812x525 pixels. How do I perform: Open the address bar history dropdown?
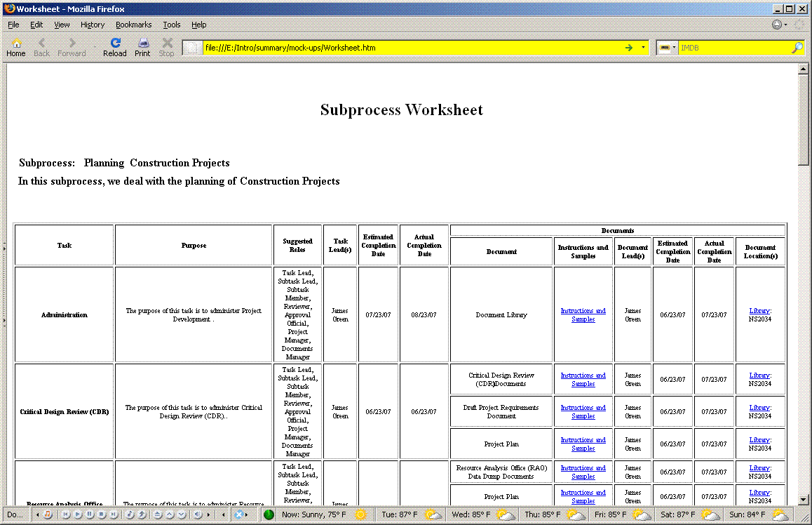tap(643, 48)
